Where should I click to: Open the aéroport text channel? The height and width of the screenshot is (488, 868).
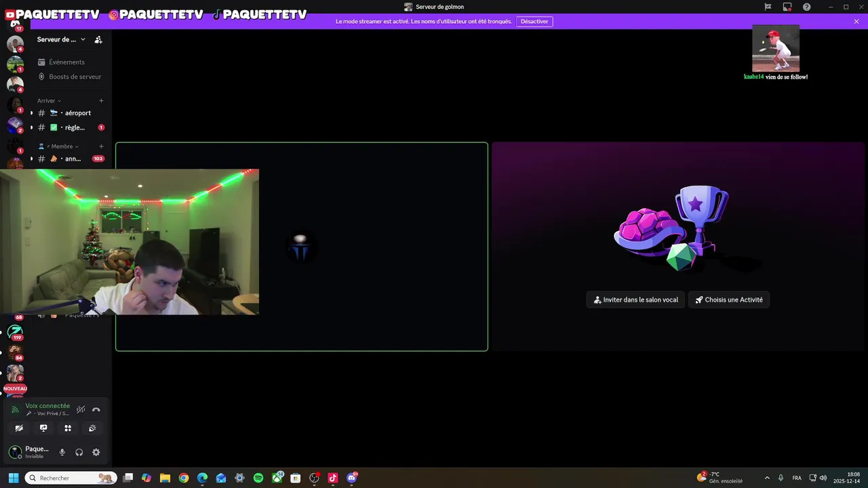pos(71,113)
